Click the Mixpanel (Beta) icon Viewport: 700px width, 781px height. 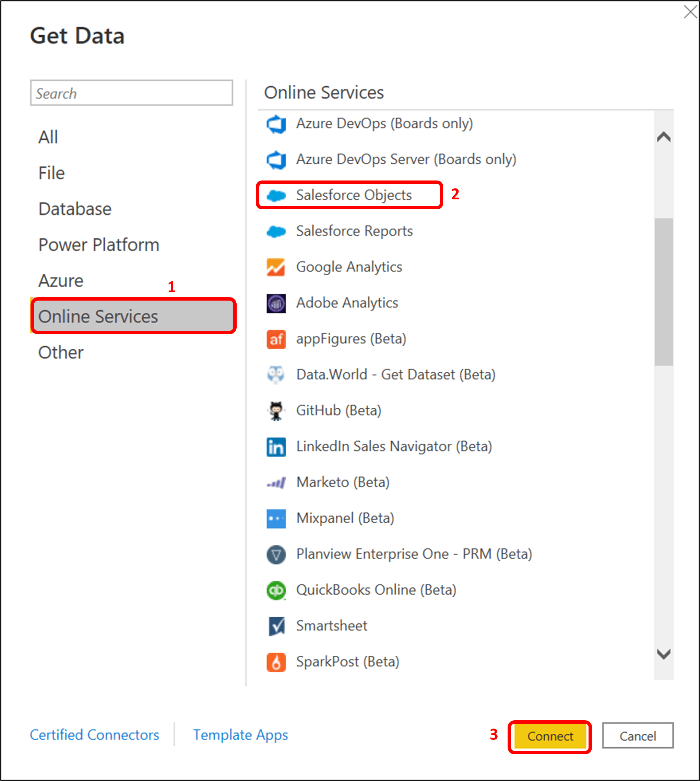click(276, 518)
